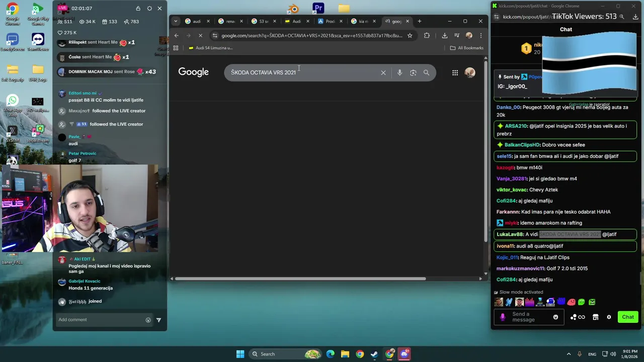Open the Google apps grid
Screen dimensions: 644x362
[455, 72]
